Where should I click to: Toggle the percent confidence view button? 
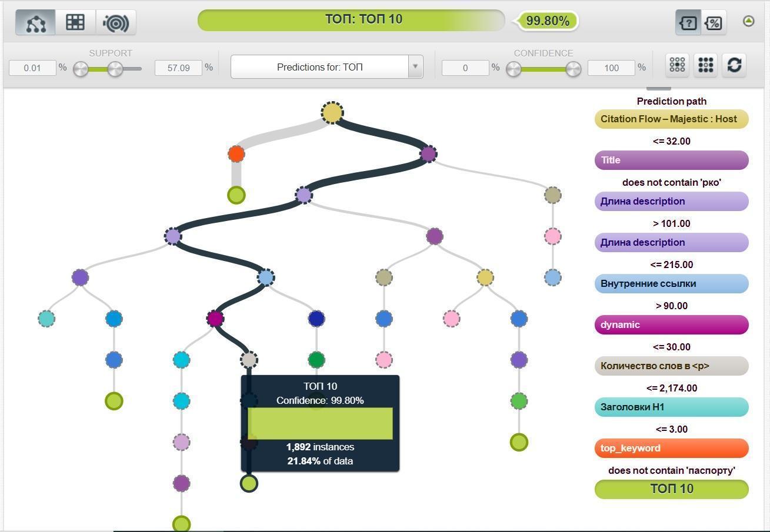coord(714,23)
